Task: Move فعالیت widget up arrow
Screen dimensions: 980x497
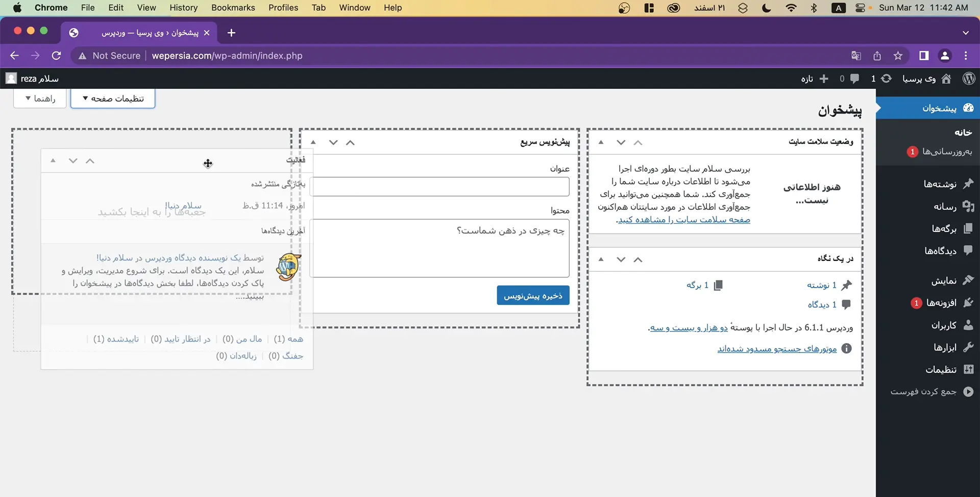Action: pos(90,161)
